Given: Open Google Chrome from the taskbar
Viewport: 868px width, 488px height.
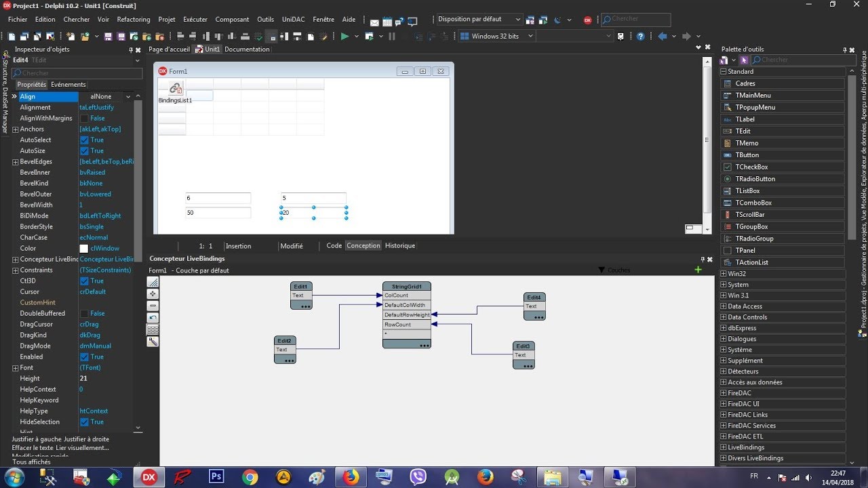Looking at the screenshot, I should coord(250,477).
